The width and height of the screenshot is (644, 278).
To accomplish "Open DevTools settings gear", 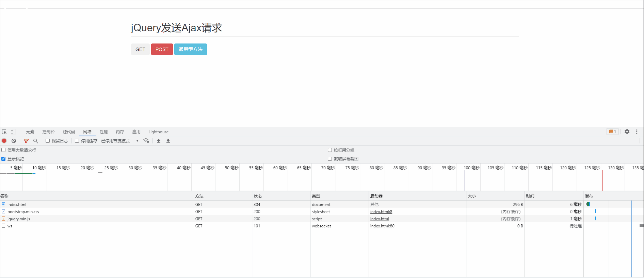I will pyautogui.click(x=627, y=132).
